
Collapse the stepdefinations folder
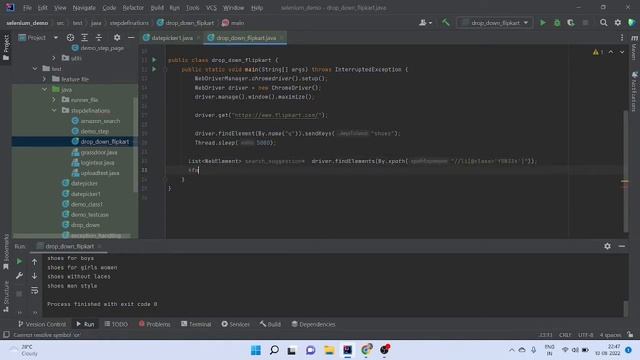(x=54, y=110)
